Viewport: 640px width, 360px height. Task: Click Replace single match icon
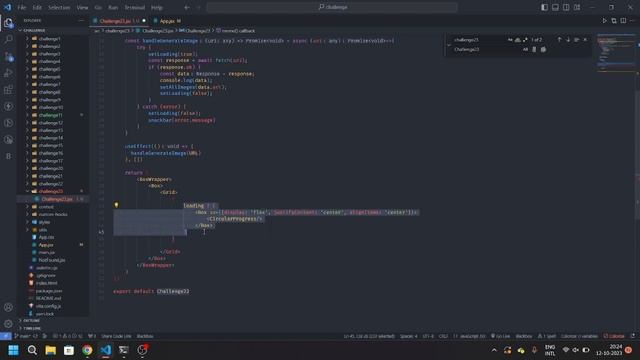pos(534,49)
